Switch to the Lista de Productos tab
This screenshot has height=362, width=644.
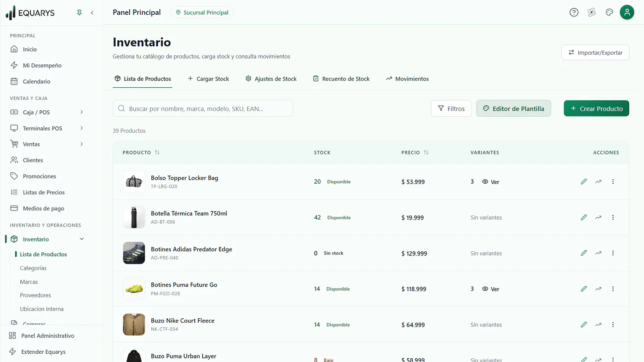(x=143, y=79)
